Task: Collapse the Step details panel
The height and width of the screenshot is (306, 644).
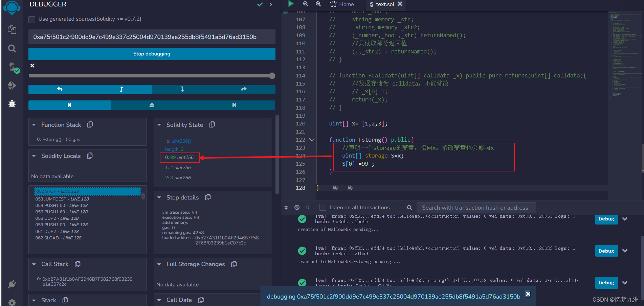Action: click(159, 197)
